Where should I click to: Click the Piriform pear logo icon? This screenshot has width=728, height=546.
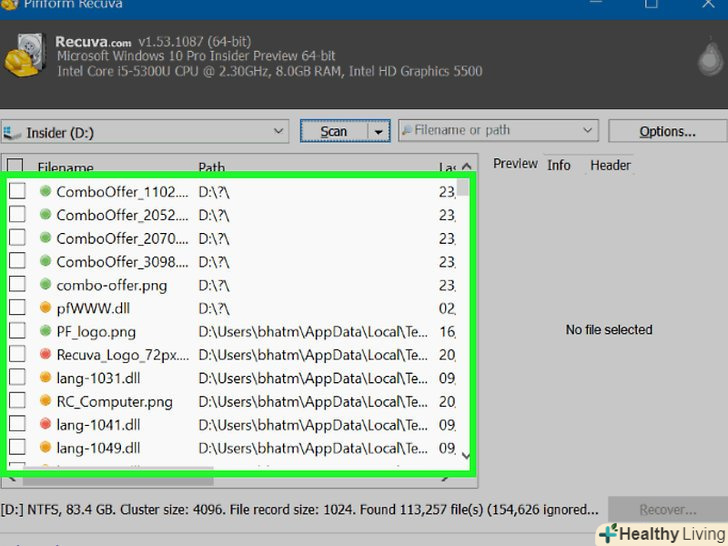710,58
